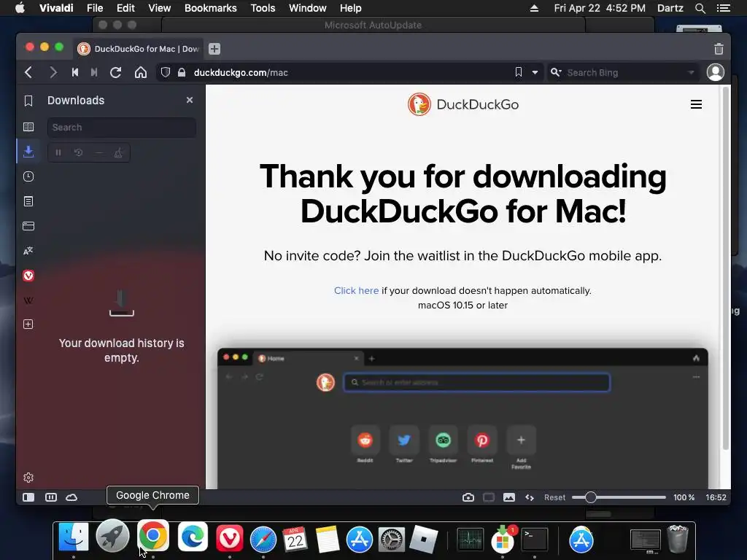Reload the current page
Image resolution: width=747 pixels, height=560 pixels.
click(115, 72)
